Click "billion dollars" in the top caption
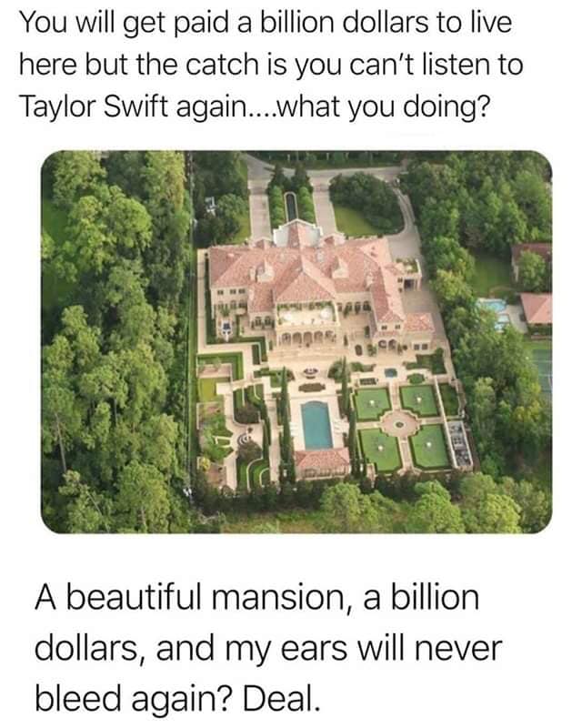The image size is (582, 728). tap(344, 23)
